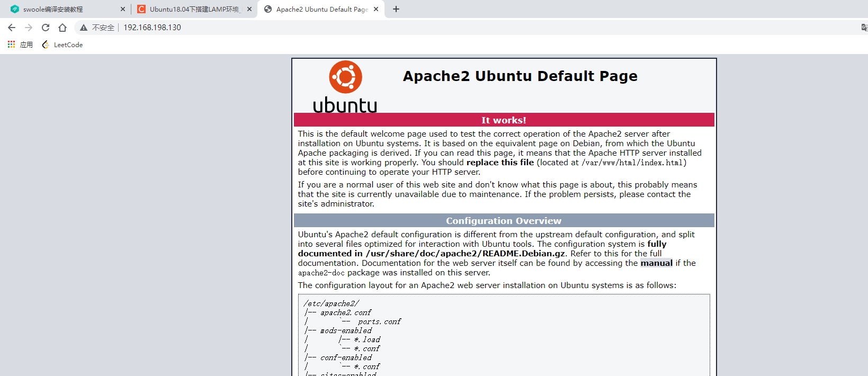Image resolution: width=868 pixels, height=376 pixels.
Task: Go back to the previous page
Action: click(12, 28)
